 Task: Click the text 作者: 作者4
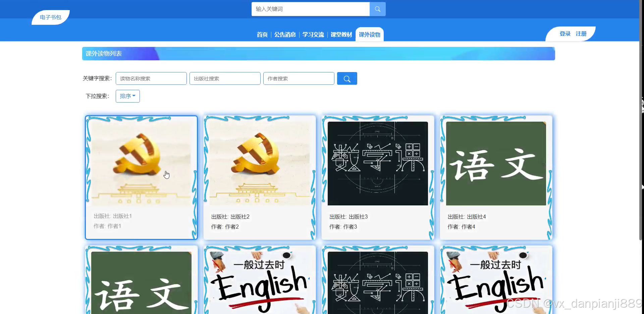[x=461, y=227]
